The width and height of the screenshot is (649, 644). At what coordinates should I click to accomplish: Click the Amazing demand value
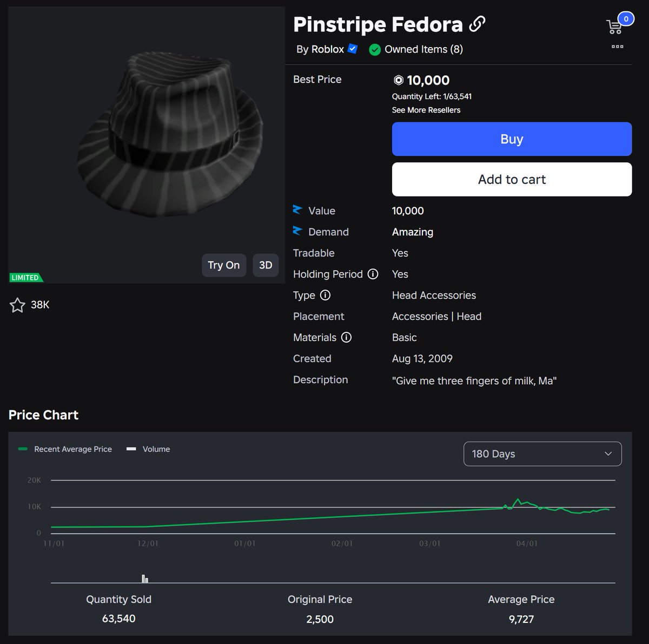pos(413,232)
